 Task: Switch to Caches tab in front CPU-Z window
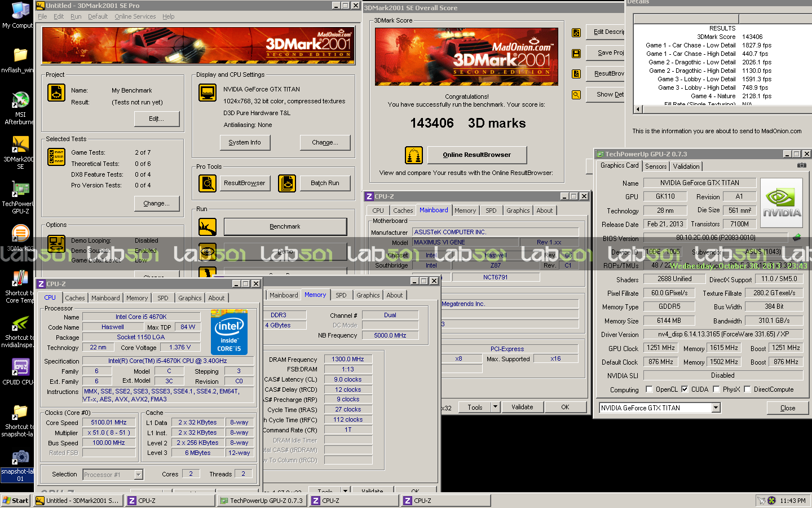point(74,298)
